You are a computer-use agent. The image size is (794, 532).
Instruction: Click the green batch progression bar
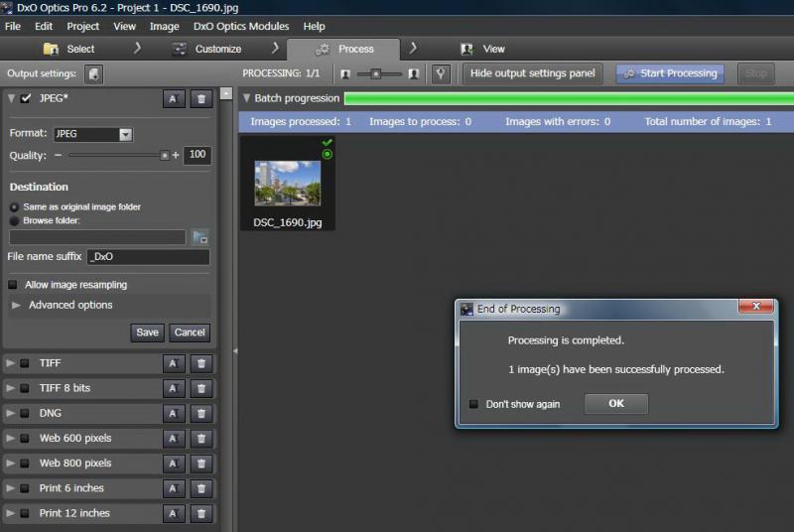click(569, 98)
